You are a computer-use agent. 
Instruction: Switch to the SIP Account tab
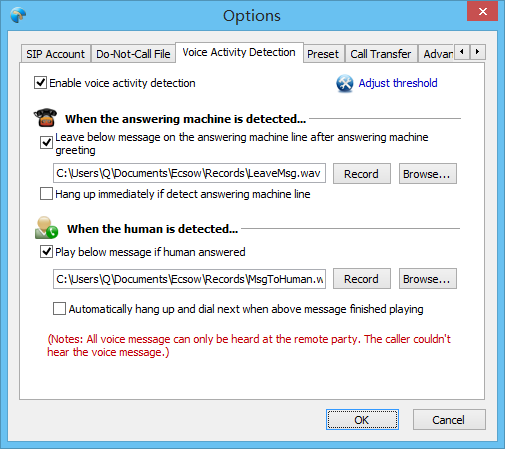tap(56, 54)
